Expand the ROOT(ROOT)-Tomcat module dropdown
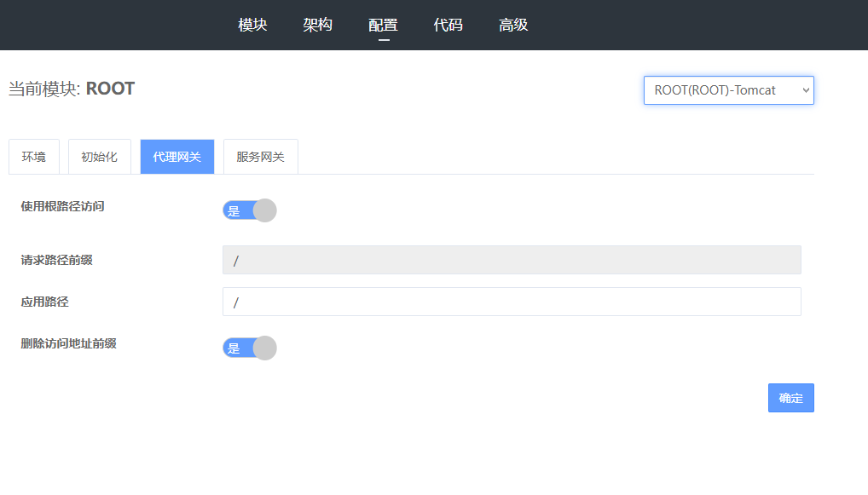868x495 pixels. point(728,90)
